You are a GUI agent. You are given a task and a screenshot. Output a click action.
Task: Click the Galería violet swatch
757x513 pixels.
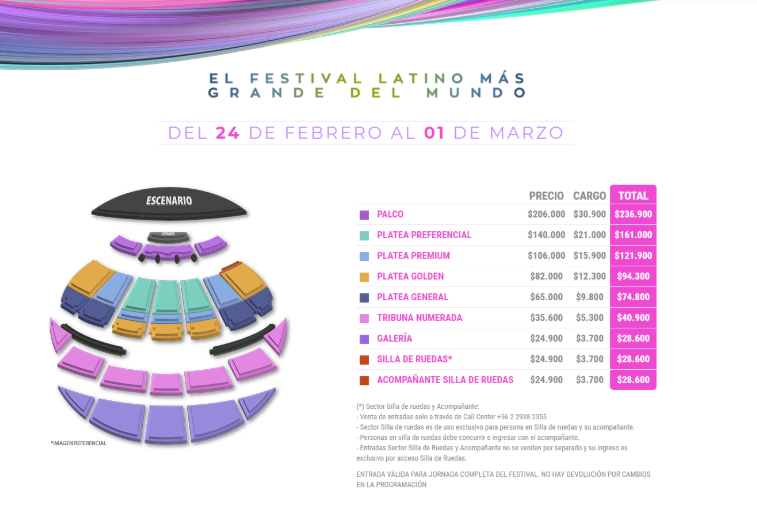pos(364,339)
